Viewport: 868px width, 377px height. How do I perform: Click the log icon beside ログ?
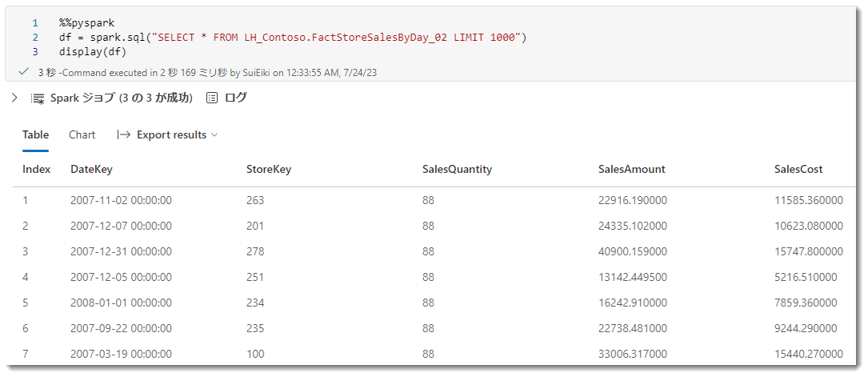pyautogui.click(x=212, y=98)
